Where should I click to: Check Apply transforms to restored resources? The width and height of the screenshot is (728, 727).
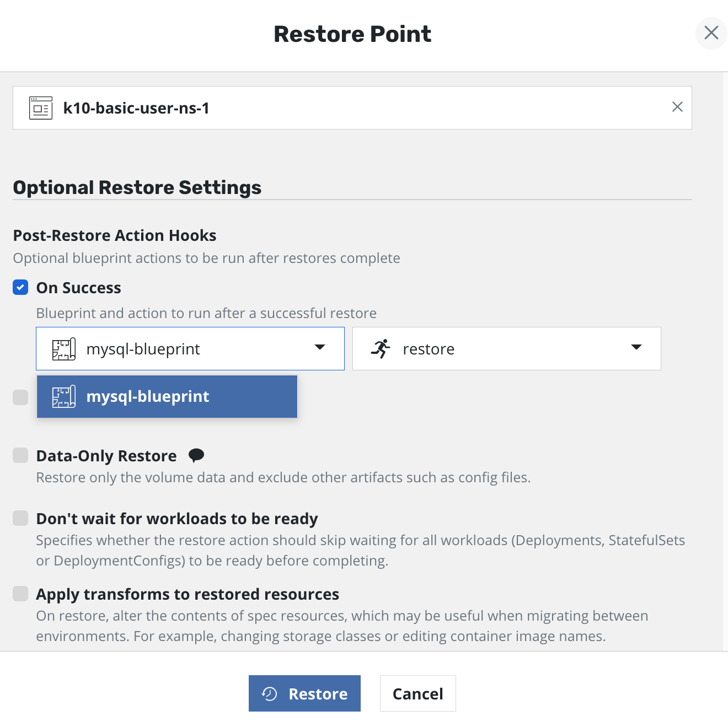20,594
